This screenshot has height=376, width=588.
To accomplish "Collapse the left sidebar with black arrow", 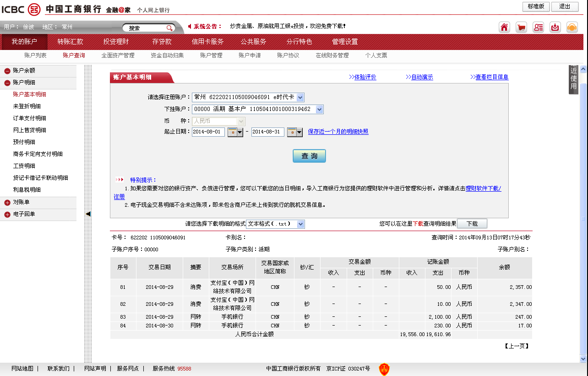I will pos(88,214).
